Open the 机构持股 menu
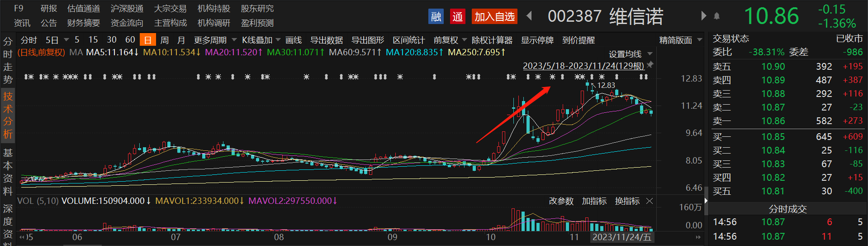The height and width of the screenshot is (246, 868). (x=214, y=8)
